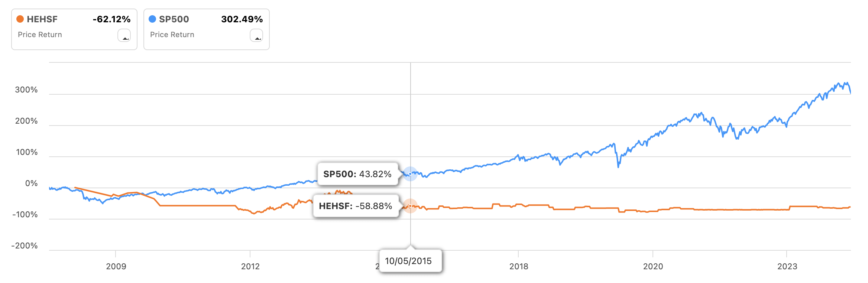Click the orange HEHSF legend dot
The height and width of the screenshot is (283, 868).
[20, 19]
